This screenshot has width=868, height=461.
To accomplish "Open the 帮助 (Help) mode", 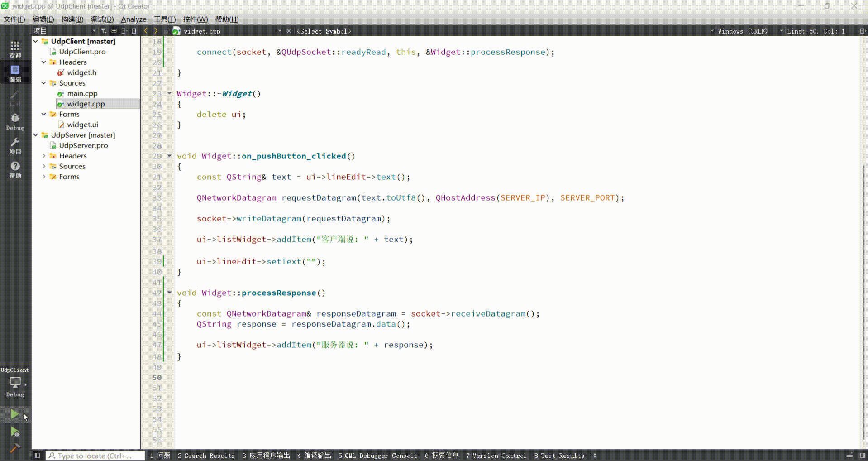I will pyautogui.click(x=15, y=169).
